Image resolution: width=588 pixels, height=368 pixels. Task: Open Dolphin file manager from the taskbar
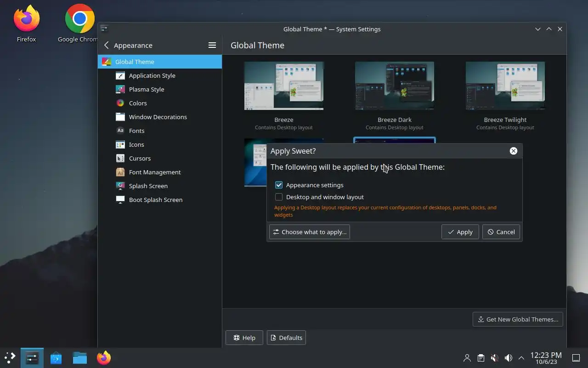click(x=80, y=358)
